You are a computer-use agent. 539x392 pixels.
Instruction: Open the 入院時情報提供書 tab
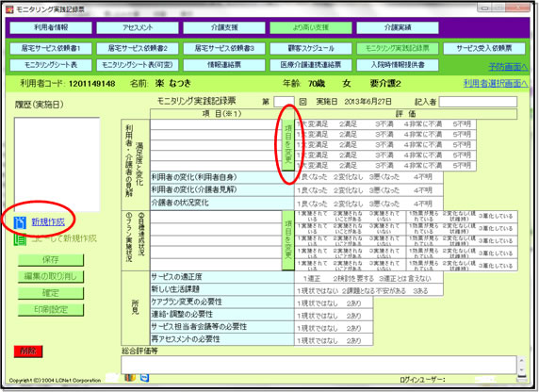pyautogui.click(x=398, y=65)
